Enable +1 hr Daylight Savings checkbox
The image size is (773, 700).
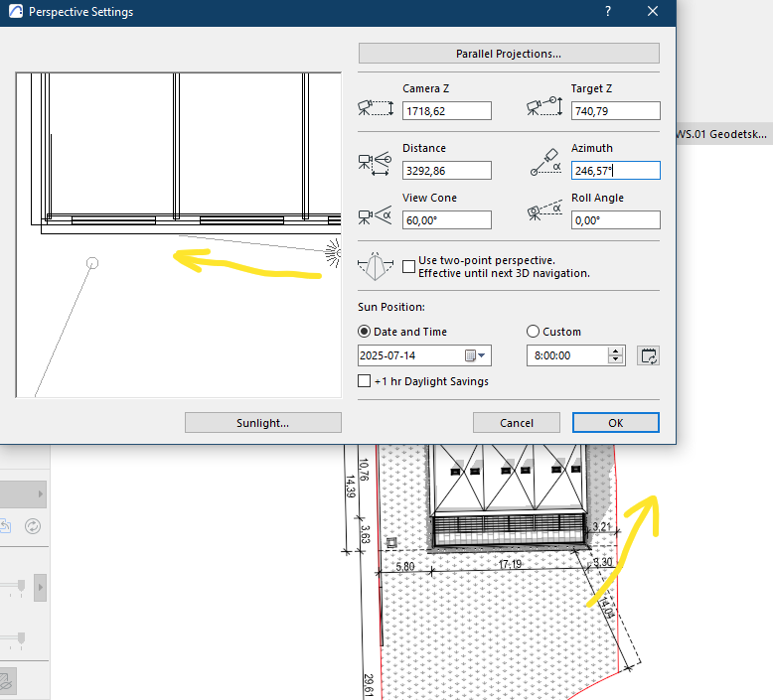pos(364,381)
